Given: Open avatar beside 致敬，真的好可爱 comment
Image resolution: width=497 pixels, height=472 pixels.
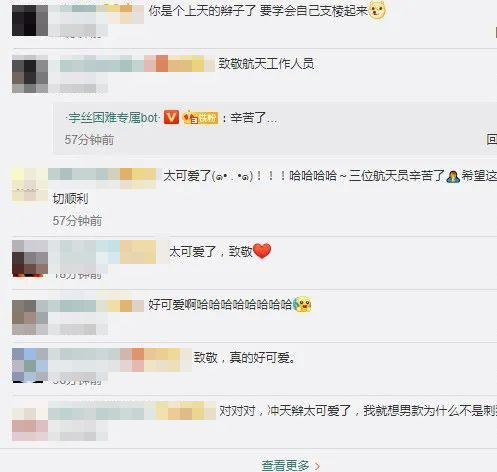Looking at the screenshot, I should (30, 365).
